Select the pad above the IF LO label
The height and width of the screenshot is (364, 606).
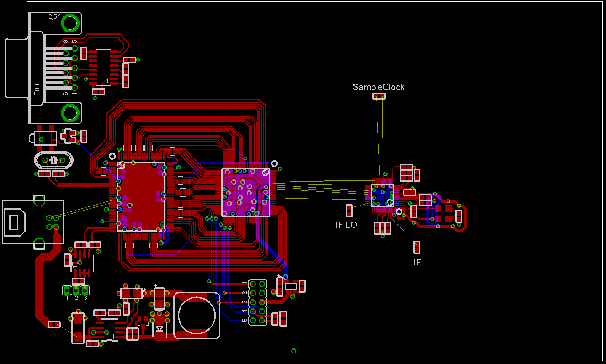(x=349, y=210)
